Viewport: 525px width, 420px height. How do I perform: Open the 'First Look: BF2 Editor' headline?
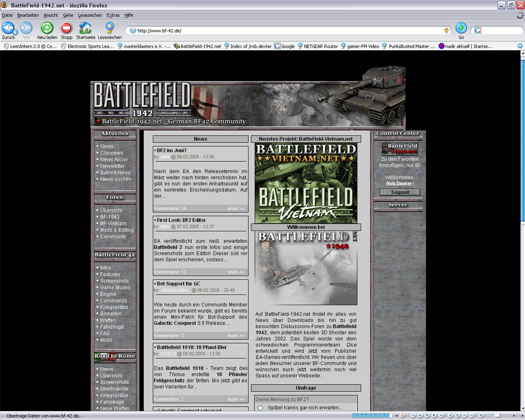point(181,220)
